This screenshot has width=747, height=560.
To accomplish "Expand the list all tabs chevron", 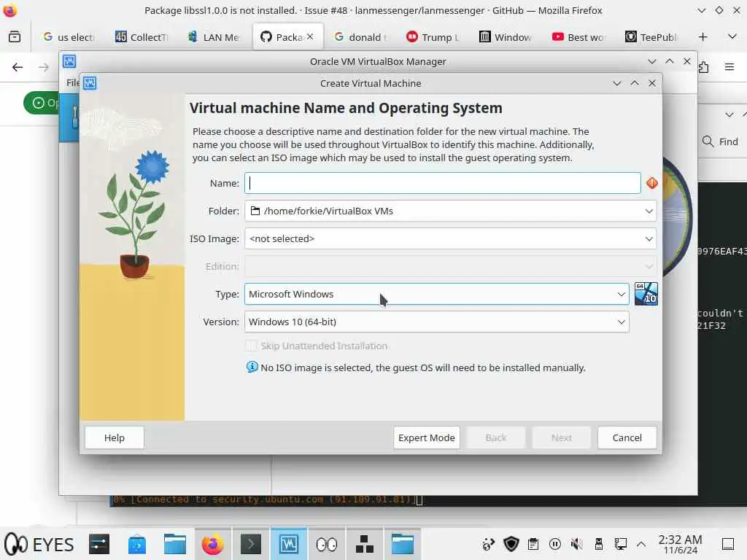I will coord(732,36).
